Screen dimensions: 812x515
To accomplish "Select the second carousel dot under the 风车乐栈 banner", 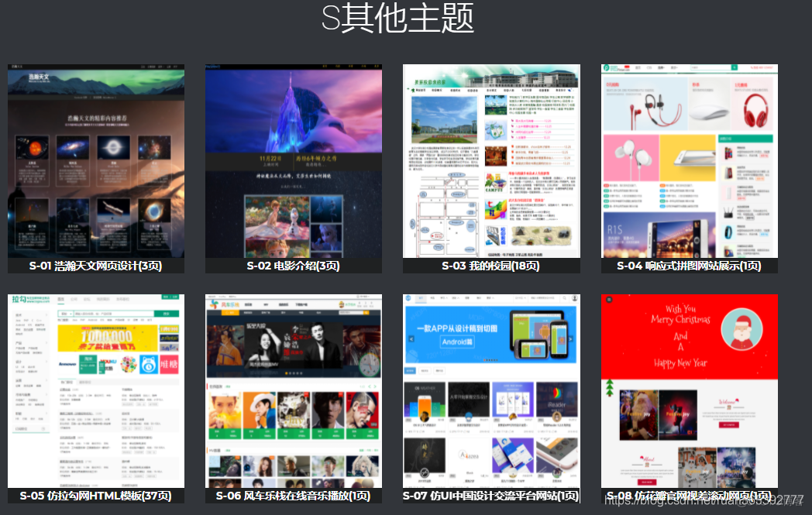I will pyautogui.click(x=290, y=373).
